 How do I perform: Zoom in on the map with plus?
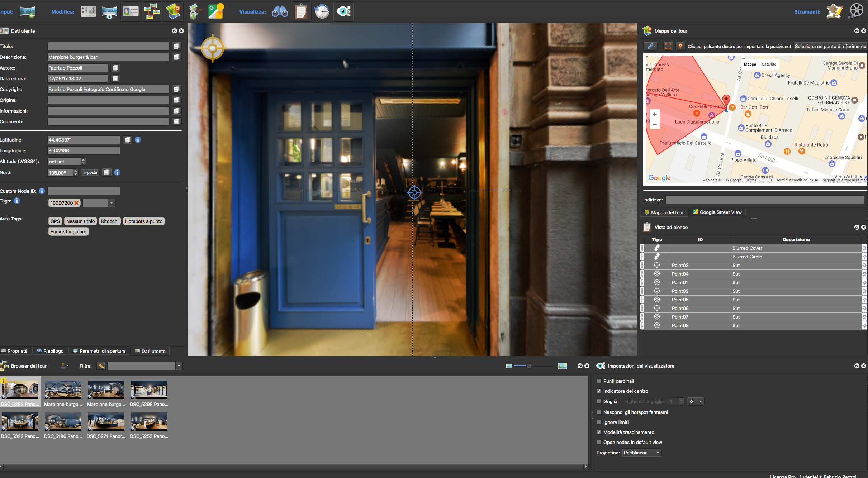point(655,114)
